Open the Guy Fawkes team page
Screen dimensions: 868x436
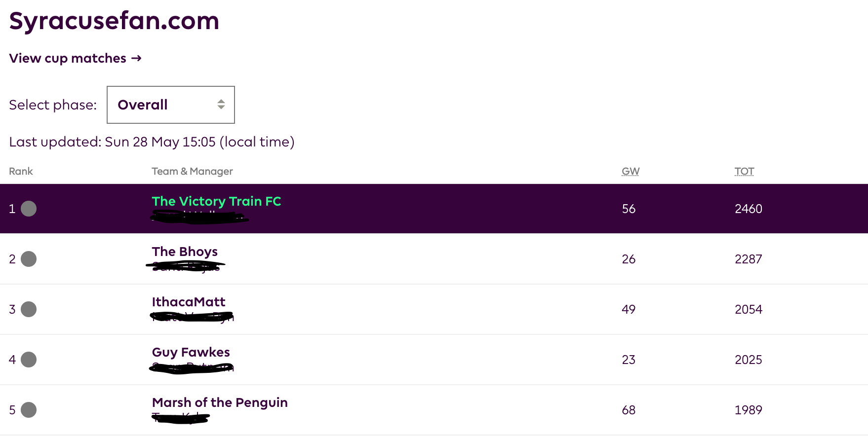(190, 352)
